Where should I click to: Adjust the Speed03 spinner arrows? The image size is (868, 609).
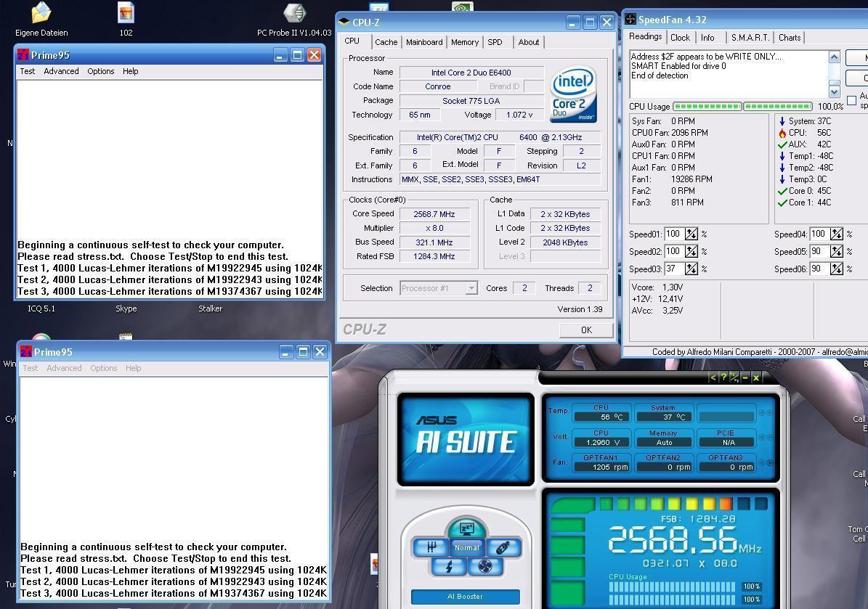tap(691, 269)
